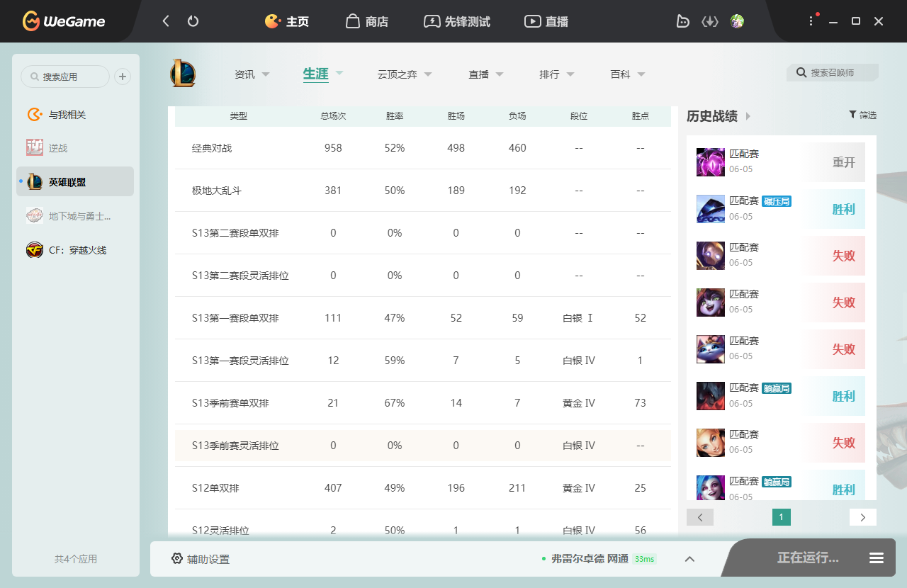
Task: Click the cat-face assistant icon
Action: pyautogui.click(x=682, y=21)
